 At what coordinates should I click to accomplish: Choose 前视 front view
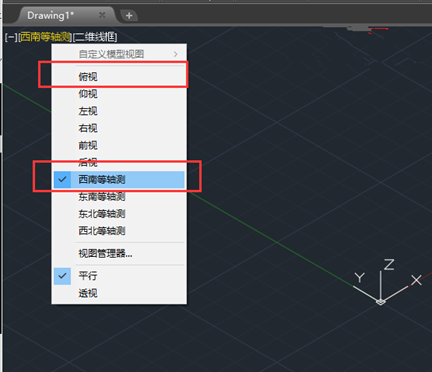tap(119, 145)
